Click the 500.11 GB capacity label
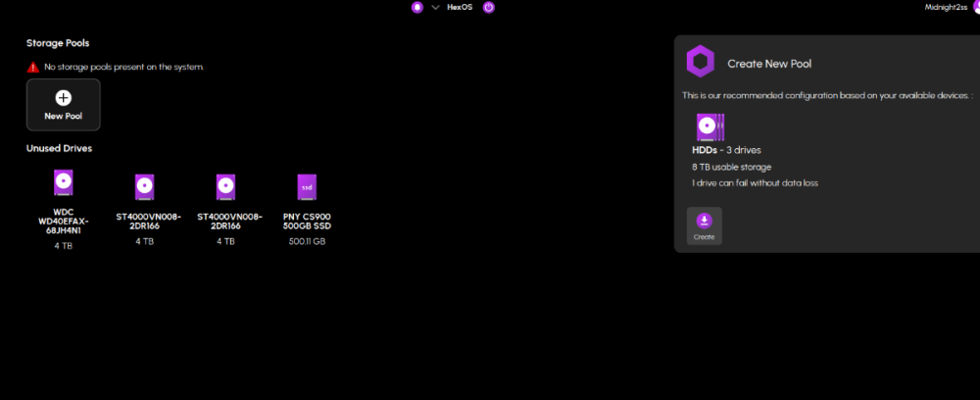Viewport: 980px width, 400px height. [307, 241]
